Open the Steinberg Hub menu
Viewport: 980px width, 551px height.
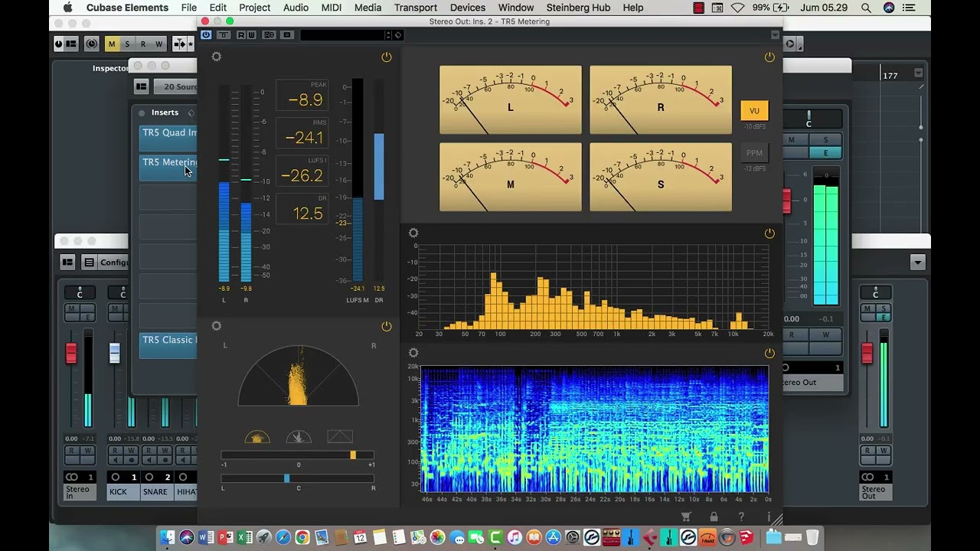point(579,8)
